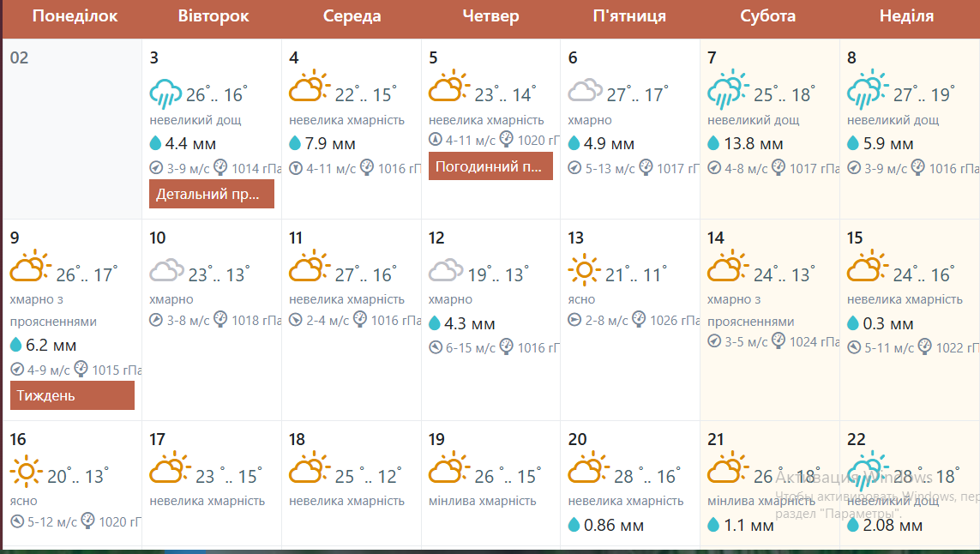Viewport: 980px width, 554px height.
Task: Click the Тиждень button on day 9
Action: (x=72, y=395)
